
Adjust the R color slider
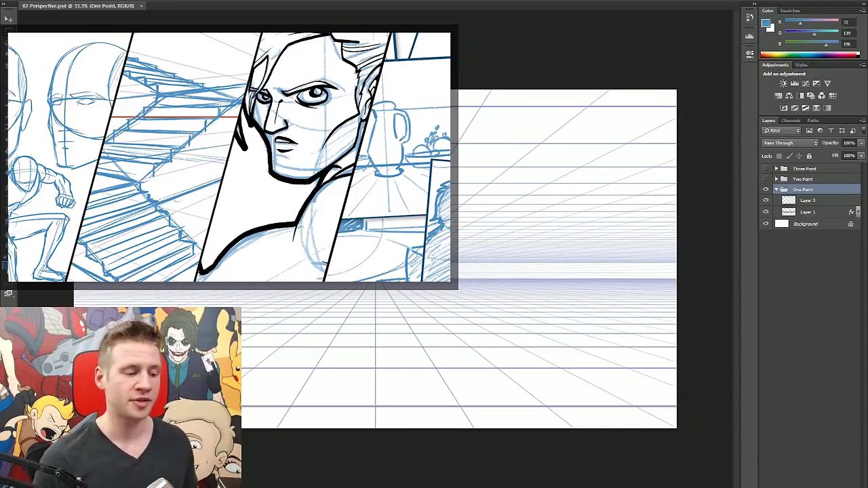click(800, 24)
